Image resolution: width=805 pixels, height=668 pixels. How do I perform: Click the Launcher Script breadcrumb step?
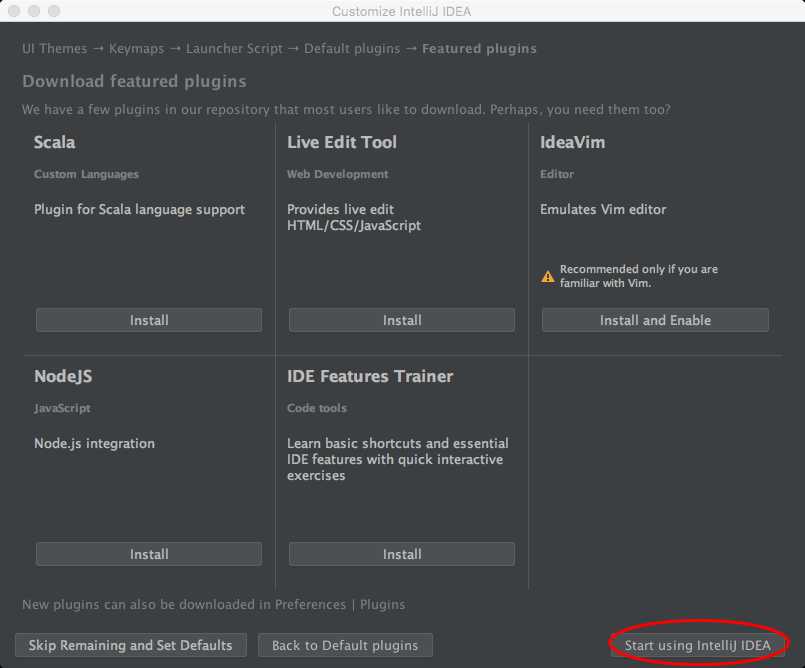click(x=234, y=49)
